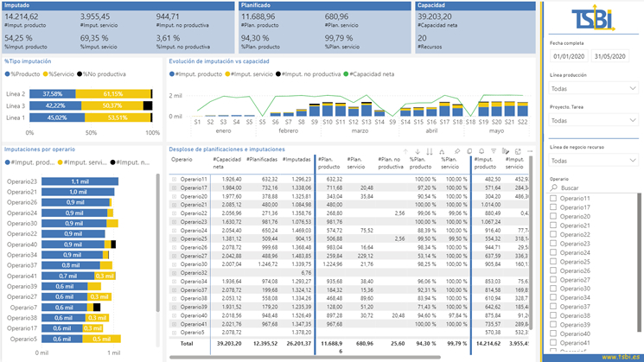Click the table vertical scrollbar
This screenshot has height=362, width=644.
[x=530, y=242]
